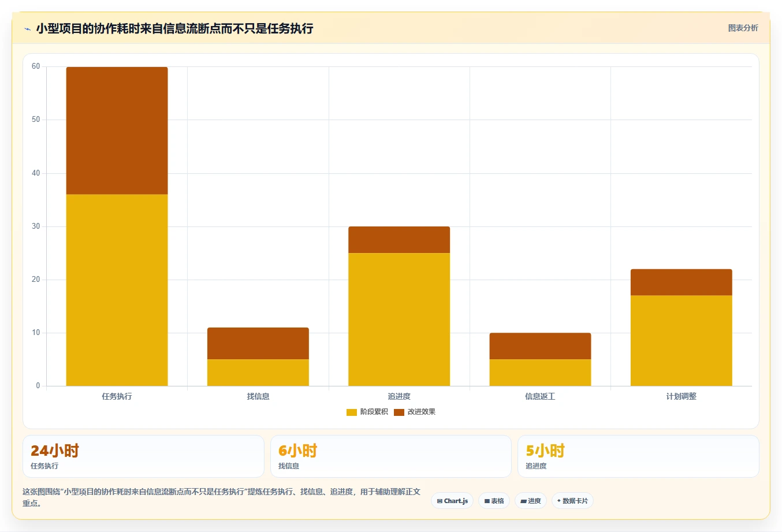
Task: Click the 计划调整 x-axis label
Action: coord(682,396)
